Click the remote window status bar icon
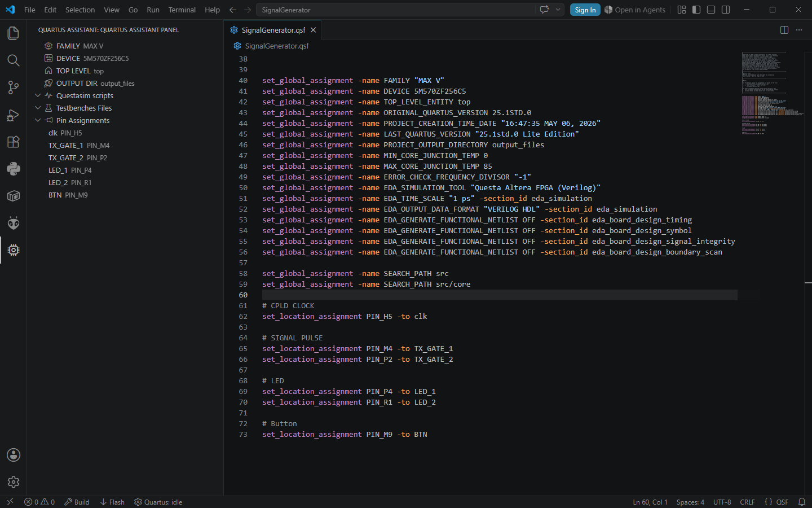 pos(10,502)
